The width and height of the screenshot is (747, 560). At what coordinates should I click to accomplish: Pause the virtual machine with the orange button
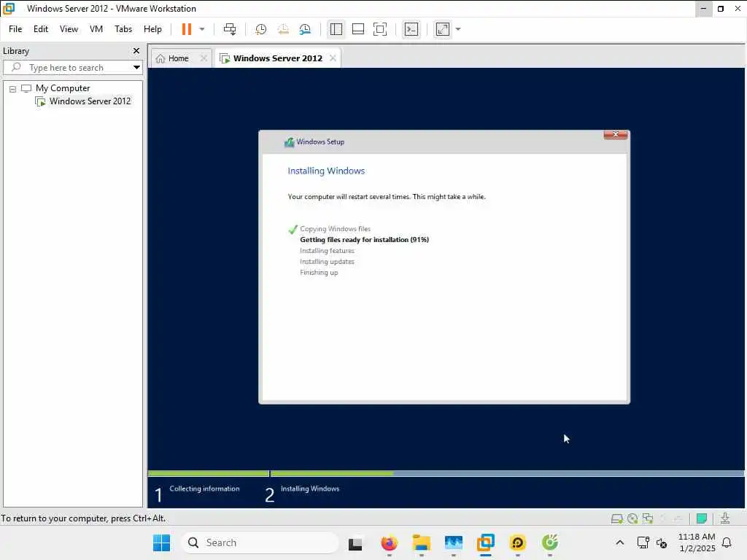click(186, 29)
